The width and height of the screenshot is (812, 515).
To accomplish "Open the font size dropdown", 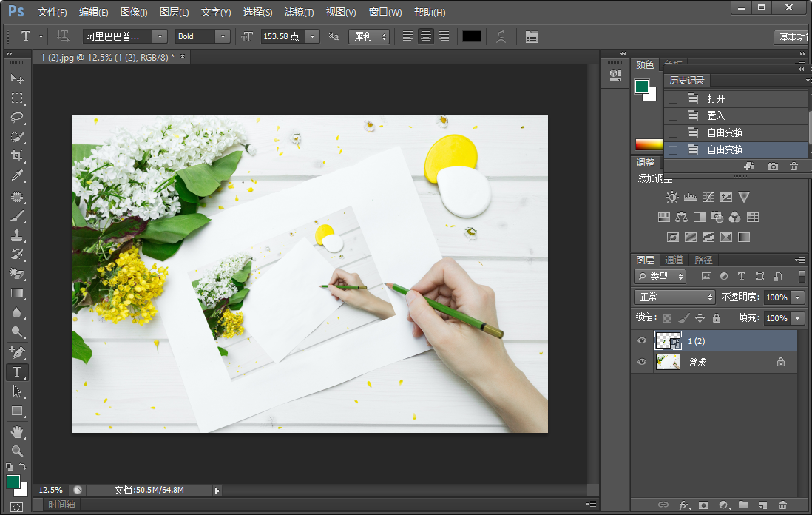I will pos(312,36).
